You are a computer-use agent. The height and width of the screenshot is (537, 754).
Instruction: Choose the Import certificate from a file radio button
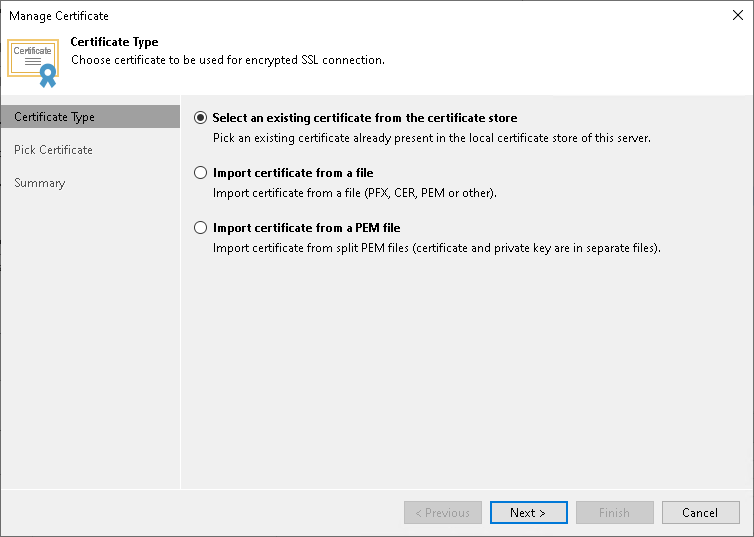pos(201,173)
